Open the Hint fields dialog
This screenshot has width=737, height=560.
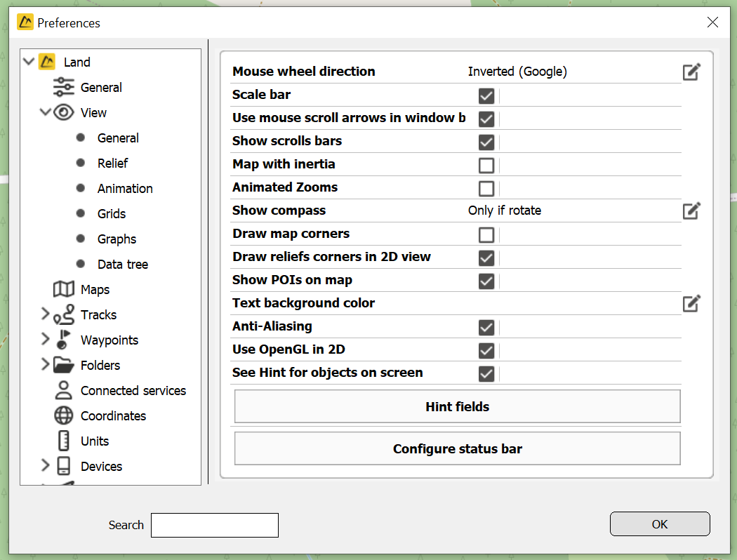pyautogui.click(x=456, y=406)
